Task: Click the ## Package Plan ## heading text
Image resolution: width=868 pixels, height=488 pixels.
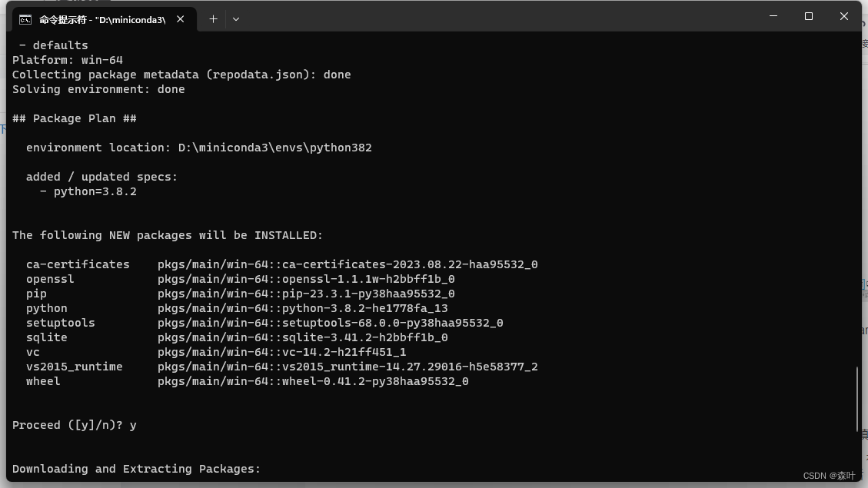Action: (74, 118)
